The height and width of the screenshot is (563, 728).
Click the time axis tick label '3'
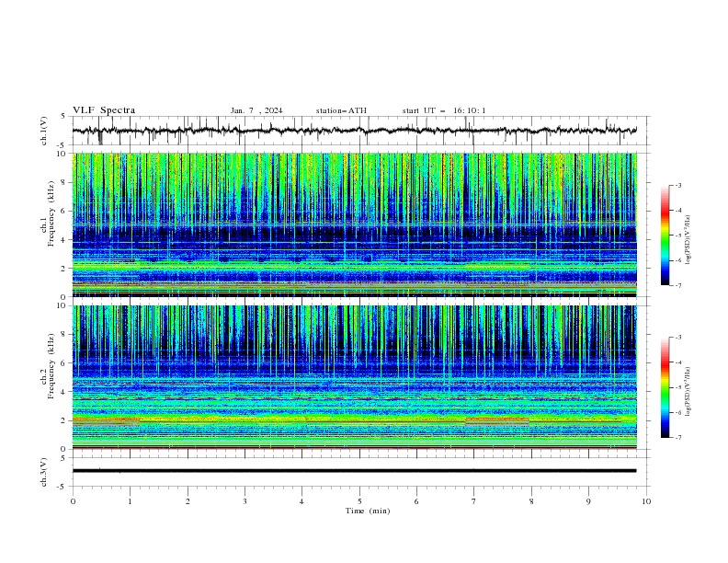[x=245, y=501]
